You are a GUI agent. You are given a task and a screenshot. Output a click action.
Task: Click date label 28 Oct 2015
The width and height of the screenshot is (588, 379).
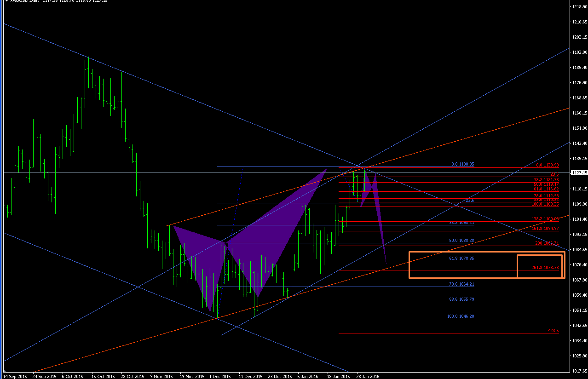pyautogui.click(x=133, y=376)
